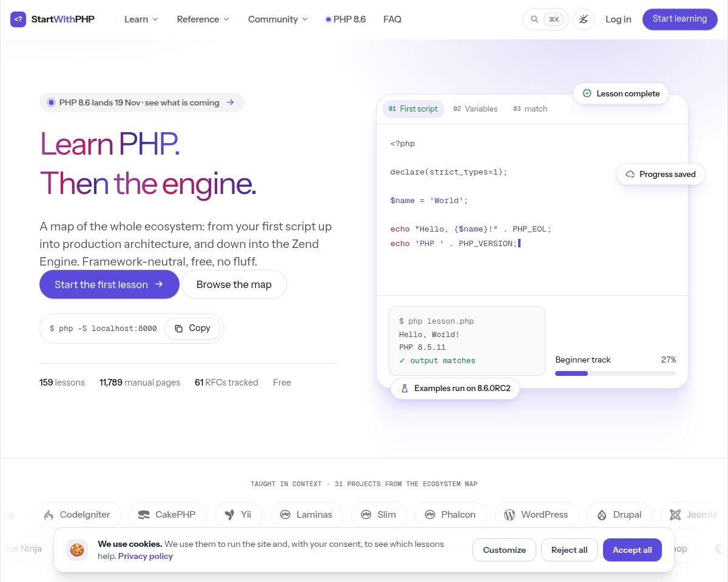Click the Start learning button
Image resolution: width=728 pixels, height=582 pixels.
coord(680,19)
